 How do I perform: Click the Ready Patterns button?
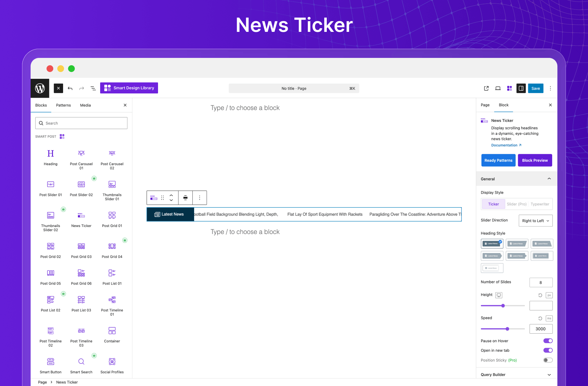pyautogui.click(x=498, y=160)
